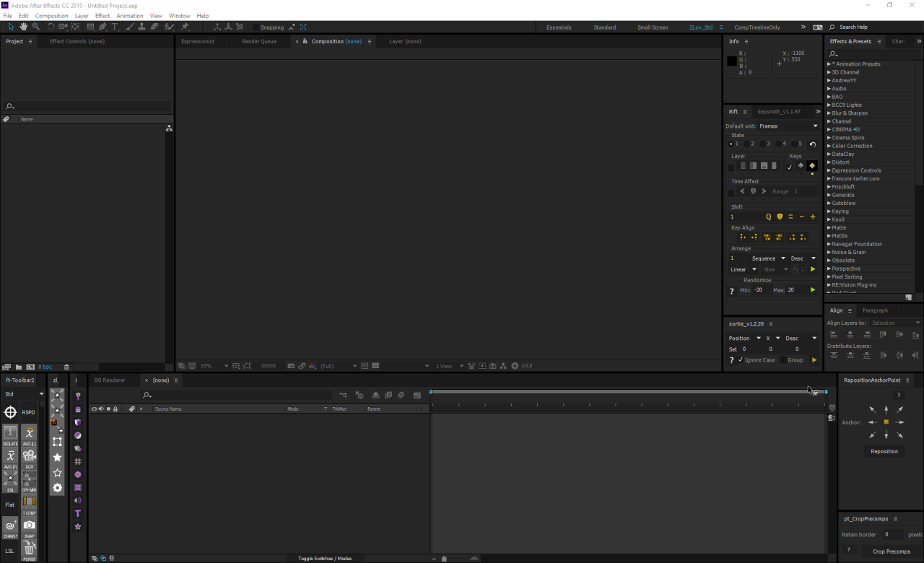Choose the Clone Stamp tool
Screen dimensions: 924x563
click(141, 27)
